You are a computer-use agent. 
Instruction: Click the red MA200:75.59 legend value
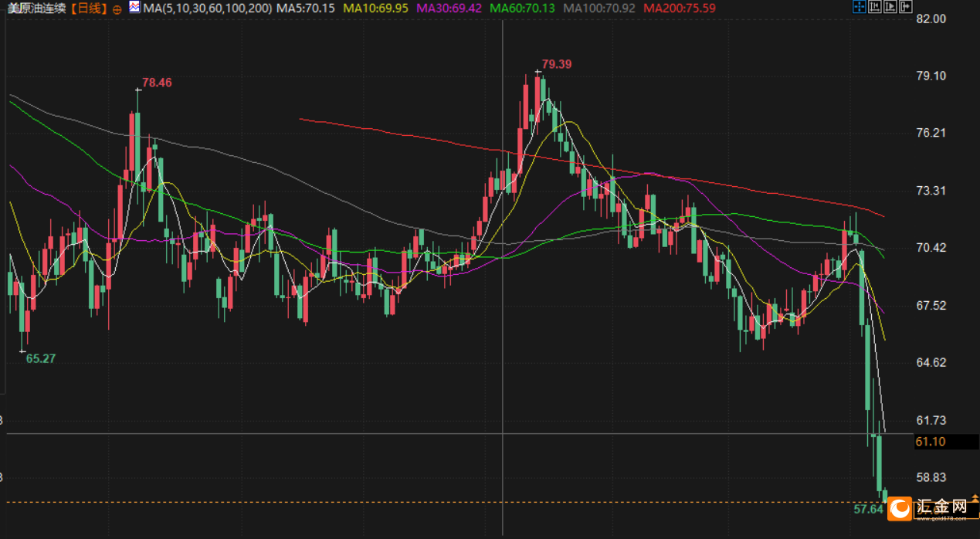[x=679, y=8]
